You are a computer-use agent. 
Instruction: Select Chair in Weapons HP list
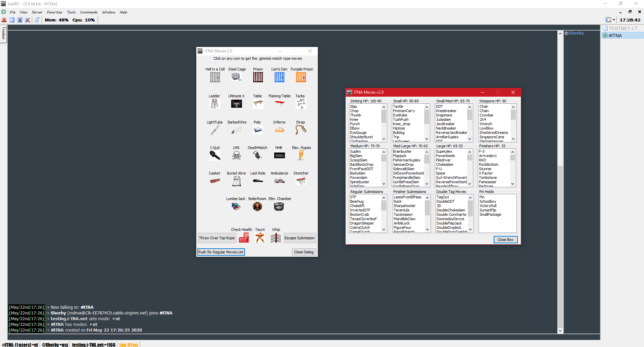pos(484,106)
